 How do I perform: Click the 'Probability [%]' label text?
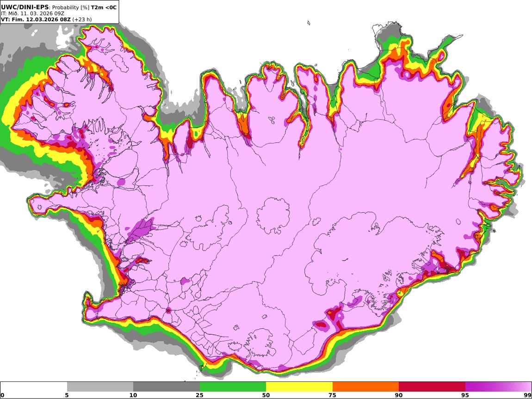[x=71, y=7]
